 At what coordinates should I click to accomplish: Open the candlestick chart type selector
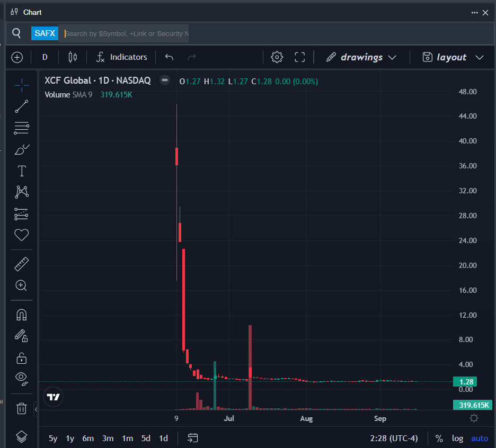click(73, 57)
